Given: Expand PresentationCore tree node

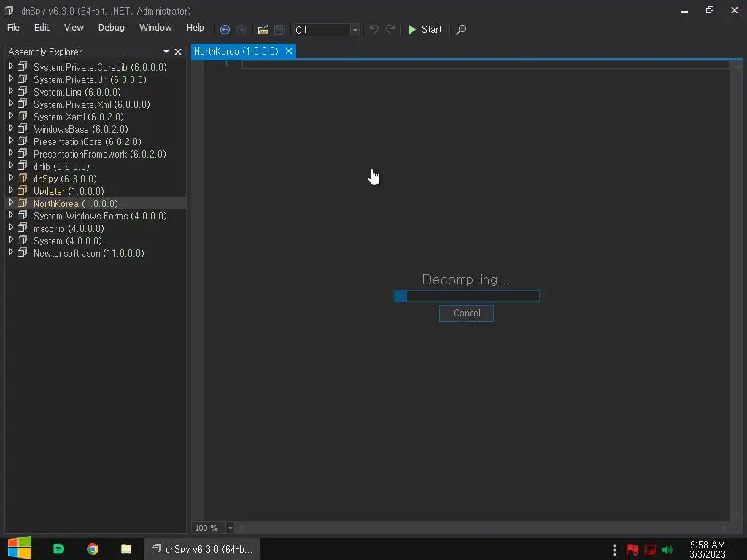Looking at the screenshot, I should (11, 141).
